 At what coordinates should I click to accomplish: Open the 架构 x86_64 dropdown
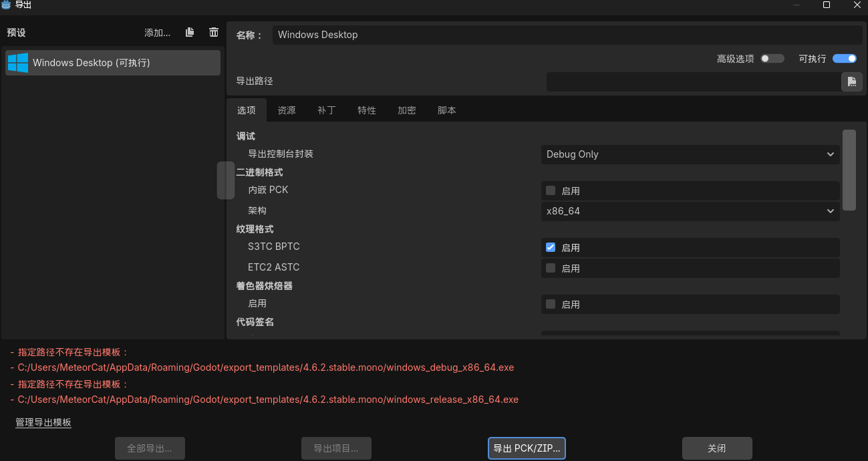click(x=690, y=211)
